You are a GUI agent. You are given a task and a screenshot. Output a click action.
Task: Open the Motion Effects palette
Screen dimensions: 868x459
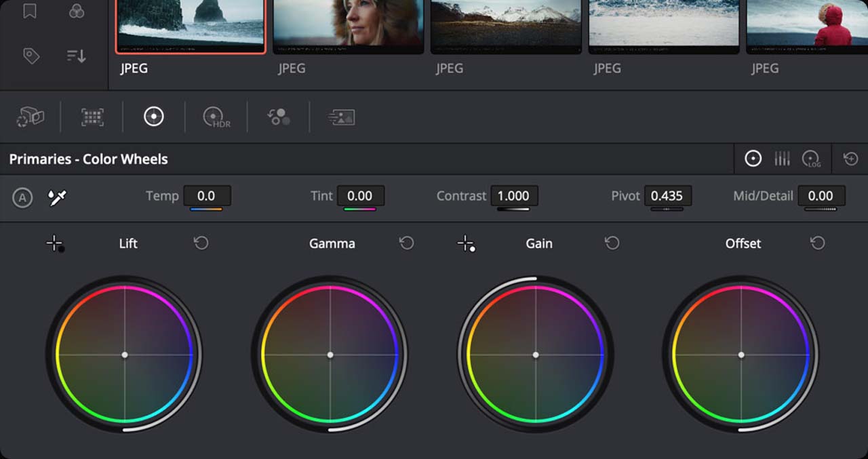pyautogui.click(x=341, y=117)
